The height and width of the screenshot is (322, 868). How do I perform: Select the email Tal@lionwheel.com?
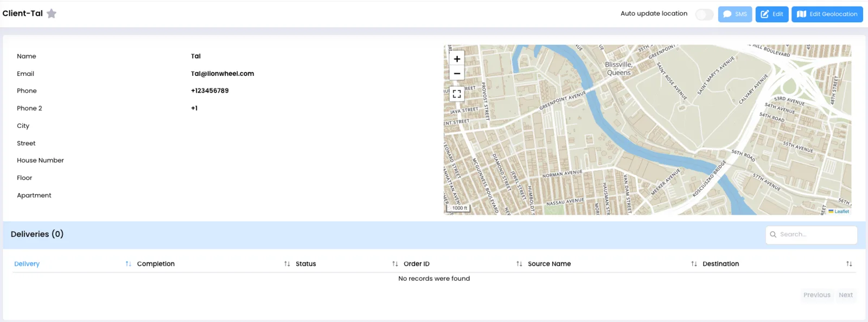(x=222, y=74)
